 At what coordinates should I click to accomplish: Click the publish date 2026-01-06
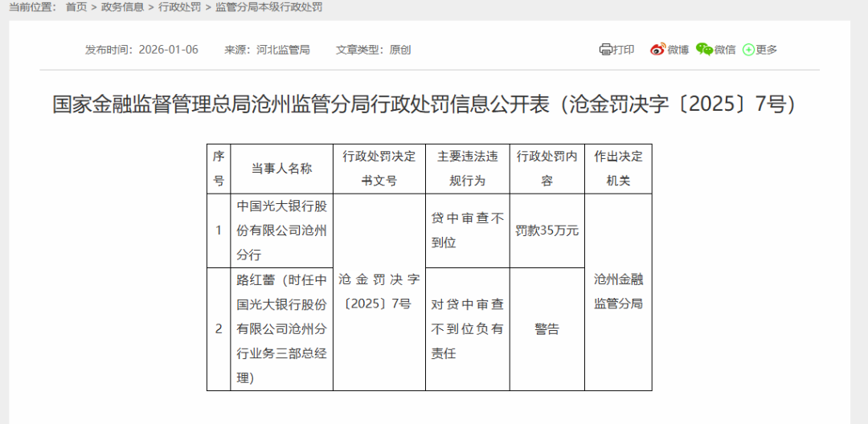coord(168,50)
